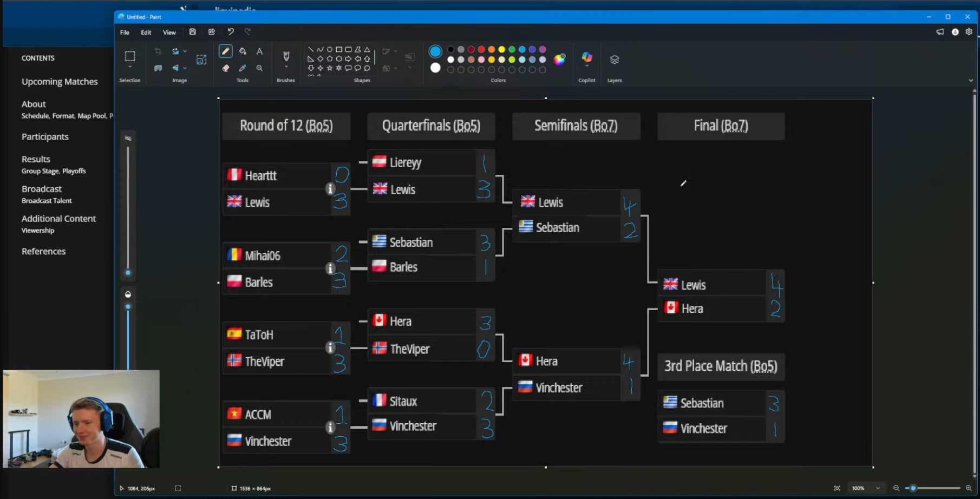Image resolution: width=980 pixels, height=499 pixels.
Task: Select the Eraser tool
Action: [226, 68]
